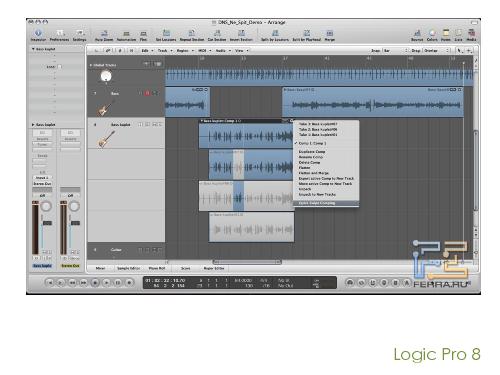Click the bass guitar instrument icon

click(104, 108)
